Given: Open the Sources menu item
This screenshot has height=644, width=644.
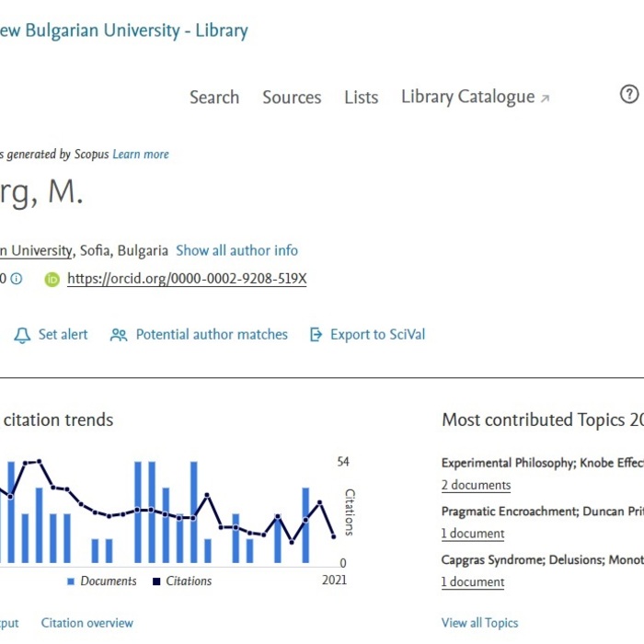Looking at the screenshot, I should pos(292,98).
